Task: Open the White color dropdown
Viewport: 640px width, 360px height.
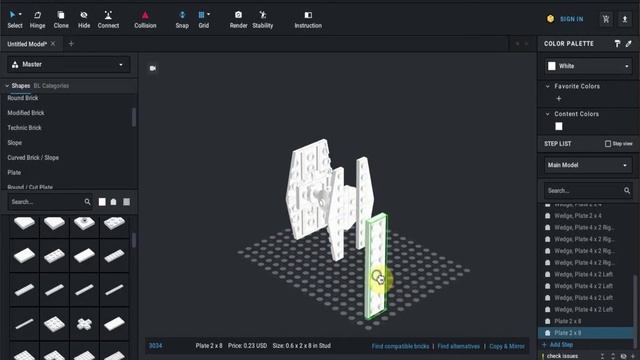Action: (589, 66)
